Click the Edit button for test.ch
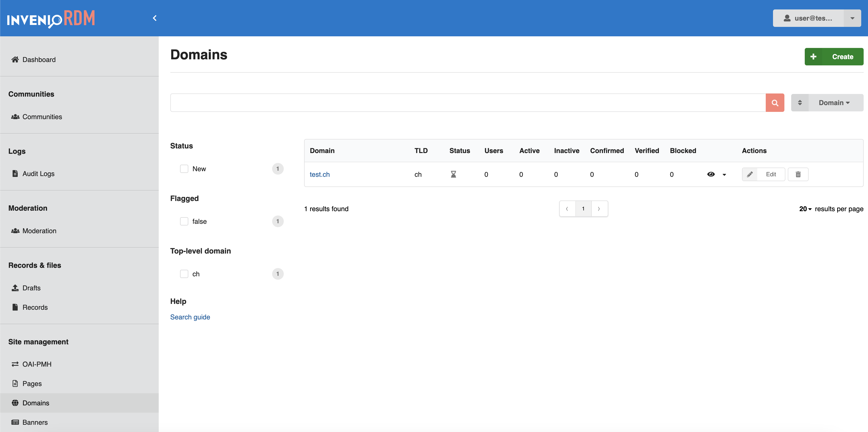This screenshot has height=432, width=868. [763, 174]
